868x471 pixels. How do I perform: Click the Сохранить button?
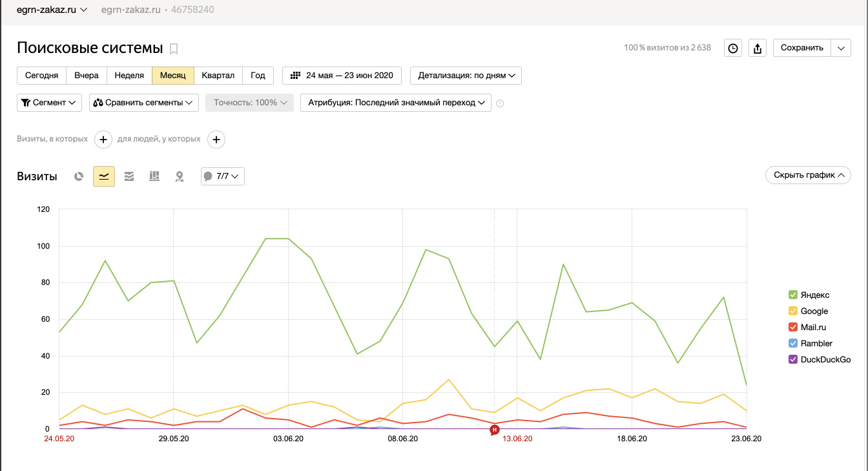click(x=801, y=48)
